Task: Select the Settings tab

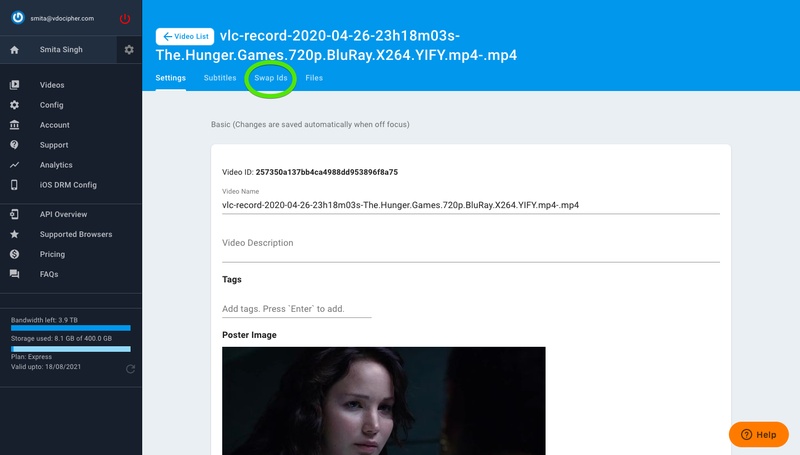Action: 170,78
